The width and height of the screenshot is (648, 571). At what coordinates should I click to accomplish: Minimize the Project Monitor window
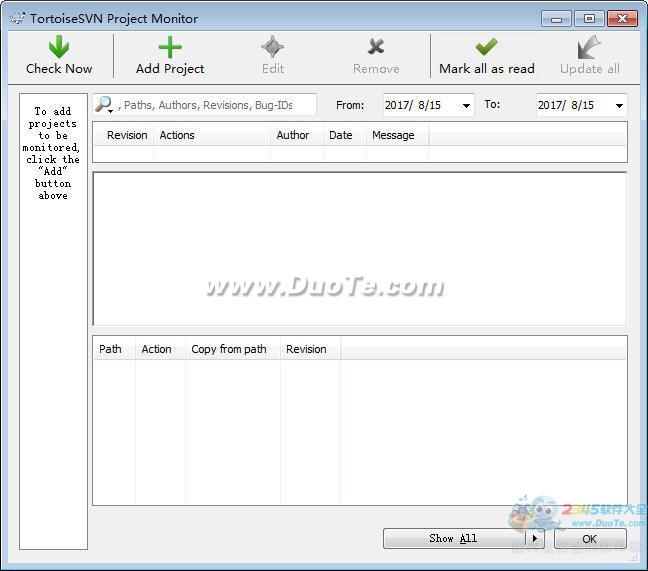click(556, 19)
